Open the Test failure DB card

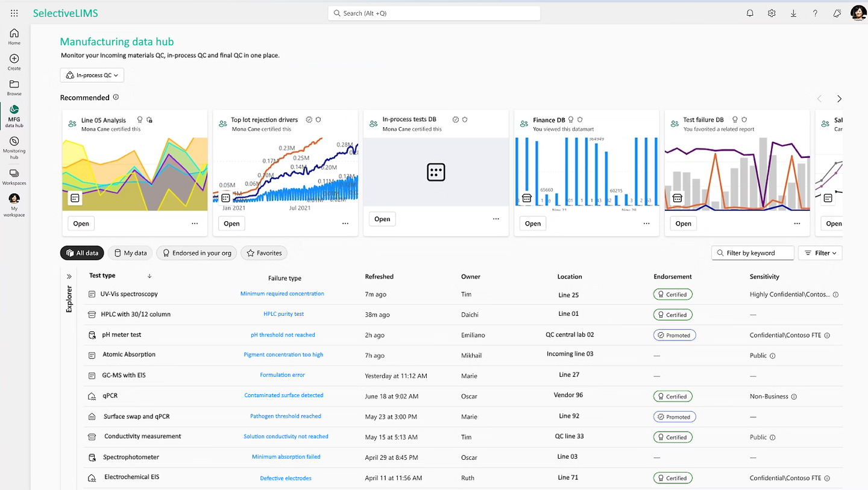click(x=684, y=224)
